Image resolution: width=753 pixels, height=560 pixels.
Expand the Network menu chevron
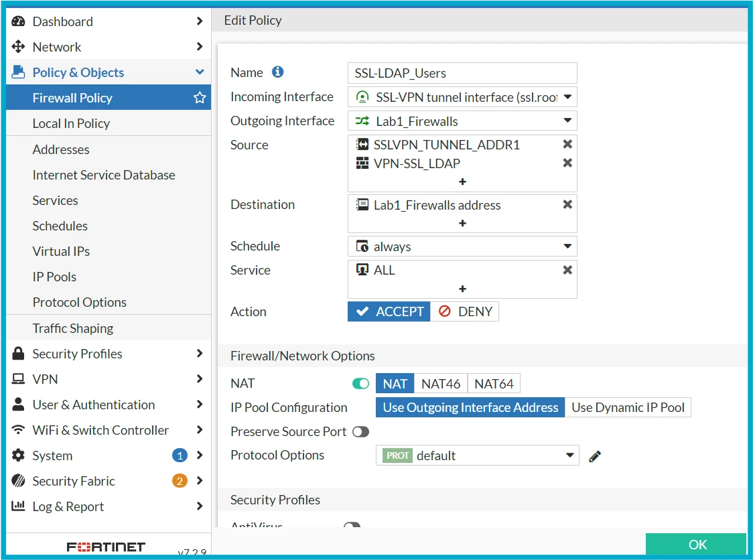200,47
